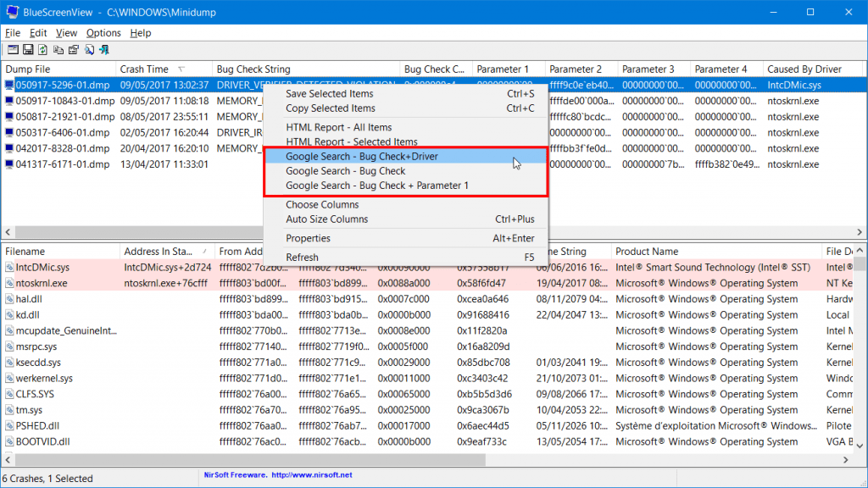Screen dimensions: 868x488
Task: Choose Save Selected Items in context menu
Action: tap(406, 93)
